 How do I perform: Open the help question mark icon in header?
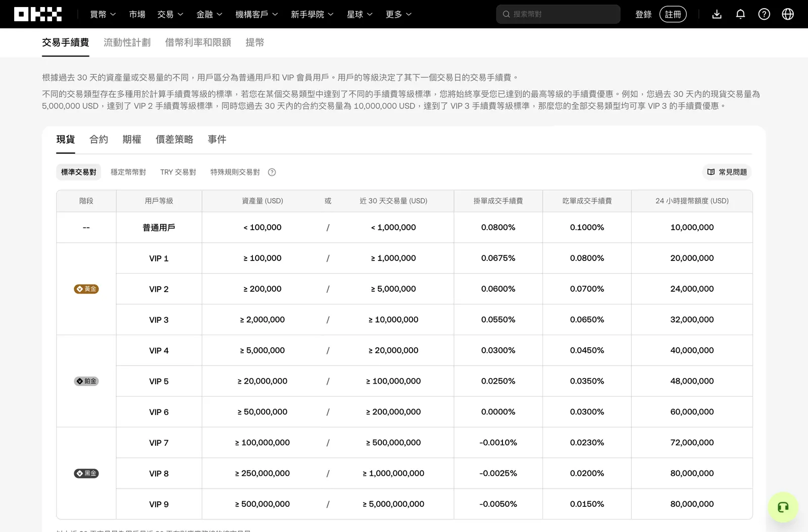tap(764, 14)
